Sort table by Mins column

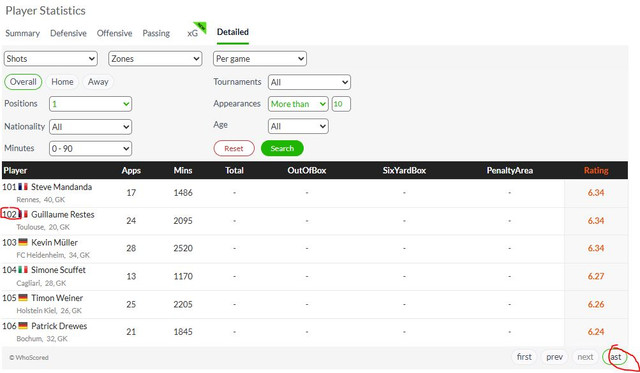point(183,171)
